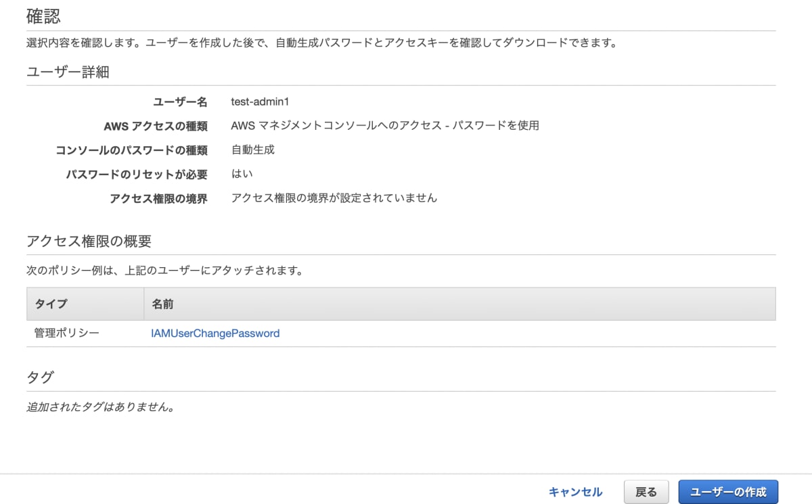Click the アクセス権限の概要 section heading
Viewport: 812px width, 504px height.
point(89,241)
